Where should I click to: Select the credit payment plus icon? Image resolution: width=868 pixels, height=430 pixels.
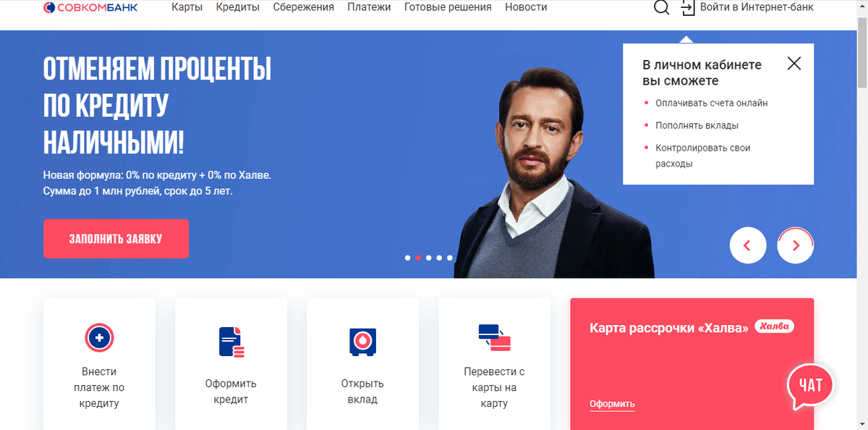[x=99, y=337]
